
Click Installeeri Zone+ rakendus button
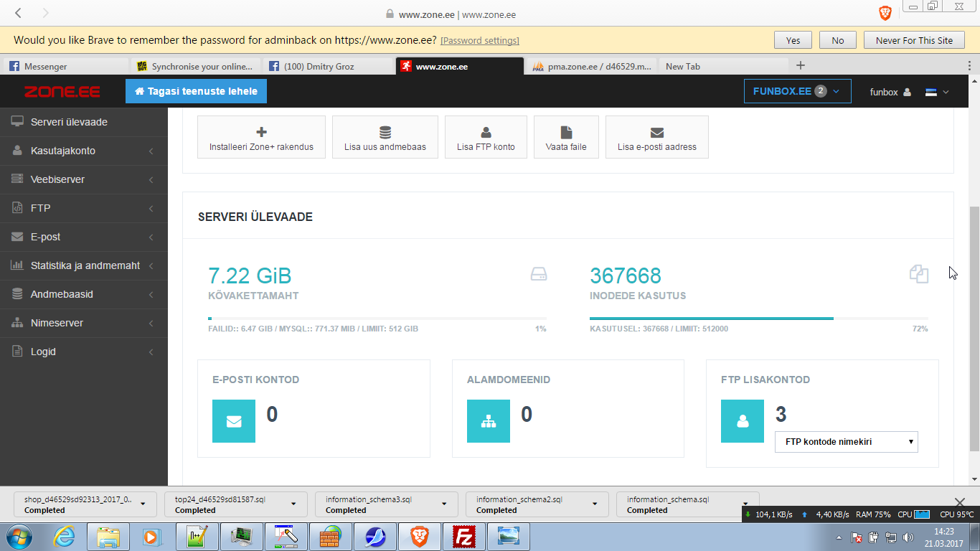click(x=261, y=137)
